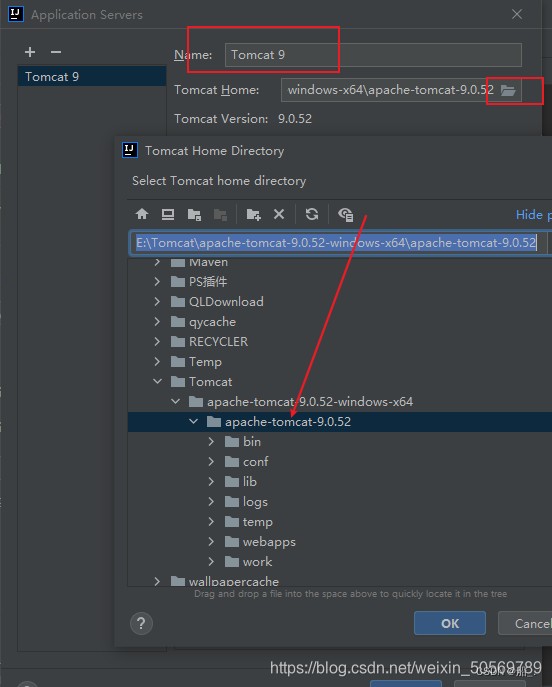
Task: Expand the qycache folder
Action: coord(157,322)
